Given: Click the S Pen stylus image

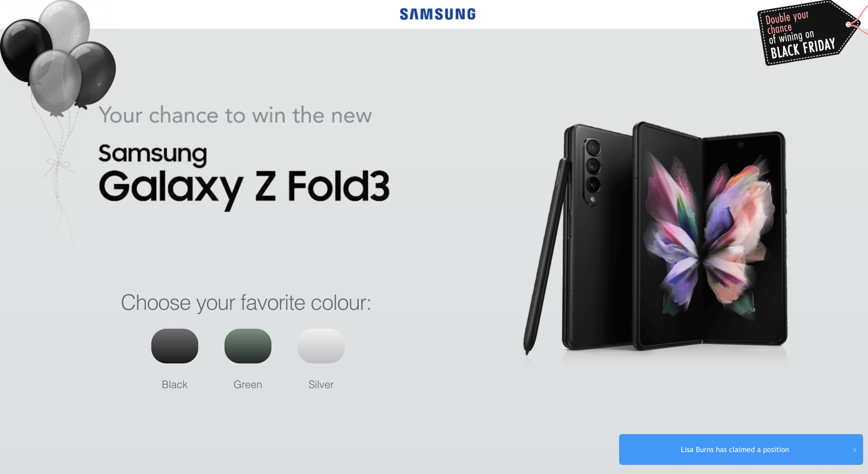Looking at the screenshot, I should (x=545, y=256).
